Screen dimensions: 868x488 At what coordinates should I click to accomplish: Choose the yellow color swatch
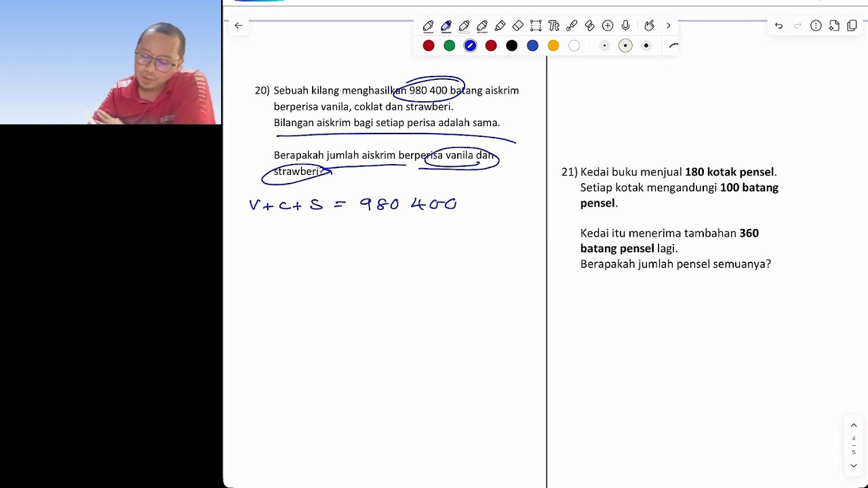coord(553,45)
